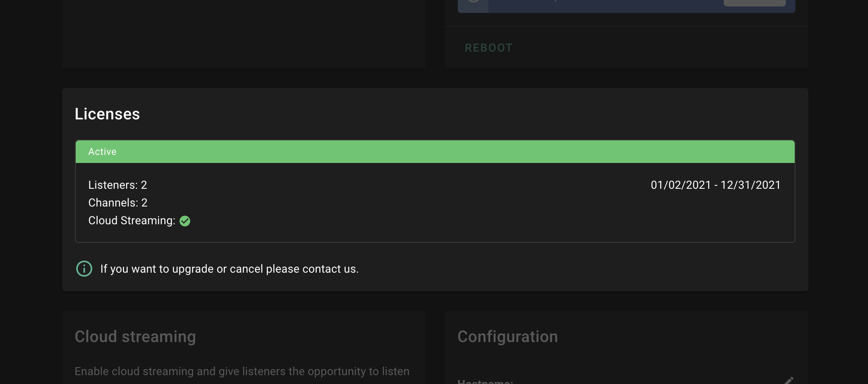
Task: Click the Enable cloud streaming description text
Action: pos(242,371)
